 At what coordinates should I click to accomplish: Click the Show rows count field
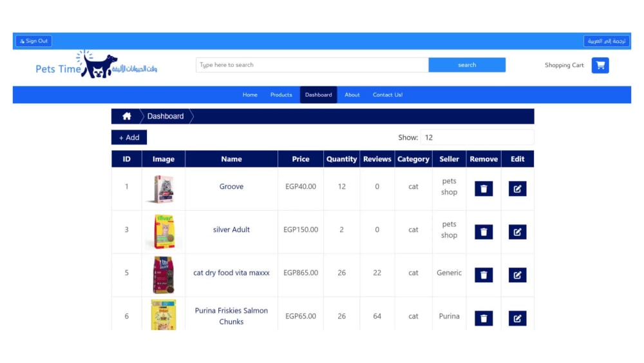(477, 138)
